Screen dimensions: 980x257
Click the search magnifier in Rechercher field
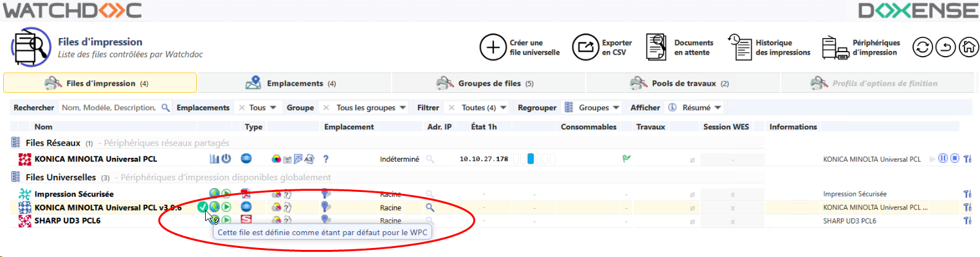pyautogui.click(x=165, y=108)
